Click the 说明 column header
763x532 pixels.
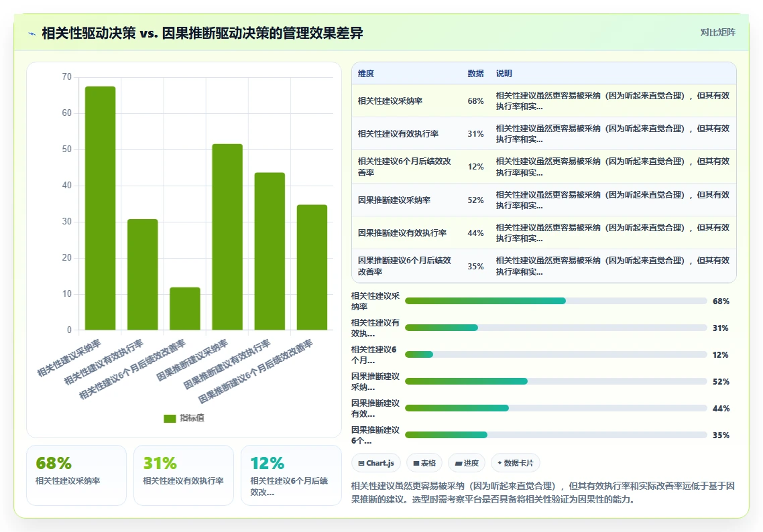click(504, 74)
